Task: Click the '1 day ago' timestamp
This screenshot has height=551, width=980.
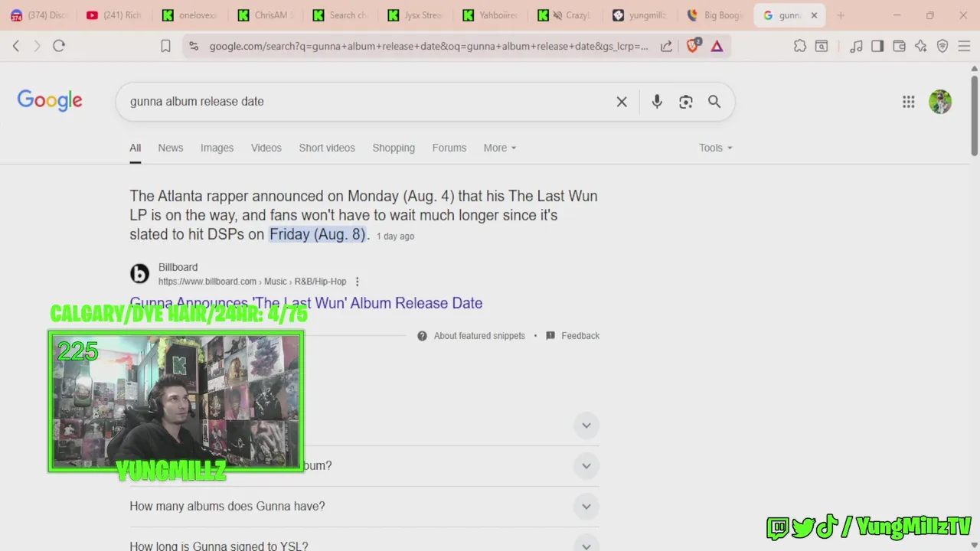Action: [395, 236]
